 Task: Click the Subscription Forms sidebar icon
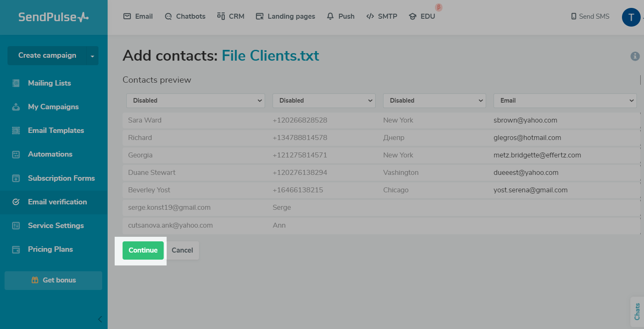16,178
